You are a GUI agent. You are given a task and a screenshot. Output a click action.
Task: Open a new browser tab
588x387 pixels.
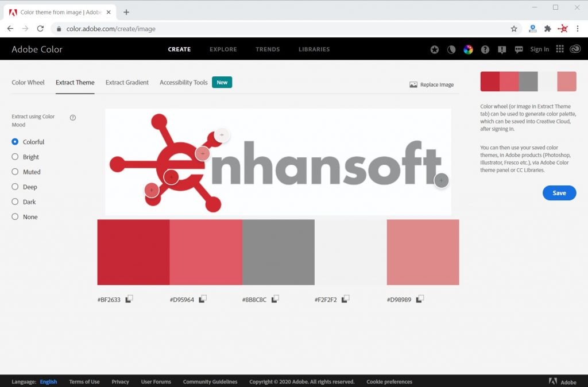point(126,13)
